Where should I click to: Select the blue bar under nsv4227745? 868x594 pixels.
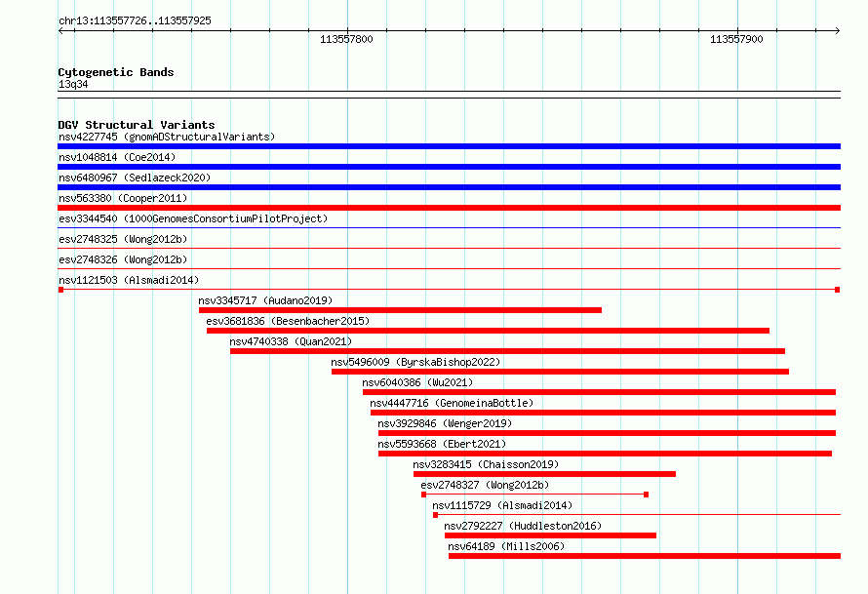449,146
